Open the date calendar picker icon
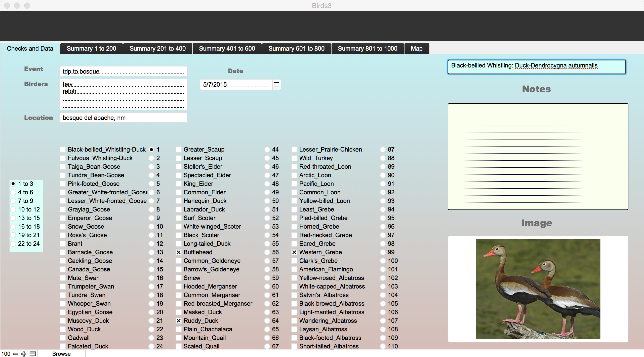This screenshot has height=357, width=644. click(x=276, y=85)
